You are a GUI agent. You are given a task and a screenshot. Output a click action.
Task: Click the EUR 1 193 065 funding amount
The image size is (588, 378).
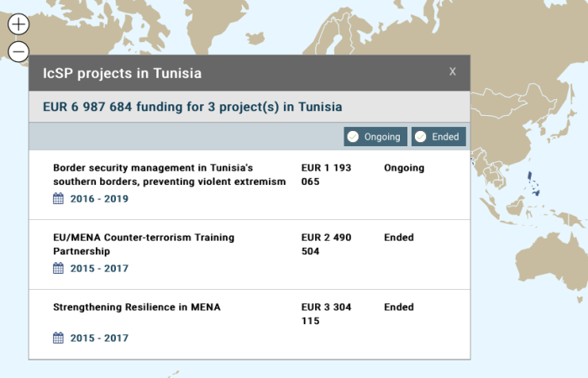(326, 175)
